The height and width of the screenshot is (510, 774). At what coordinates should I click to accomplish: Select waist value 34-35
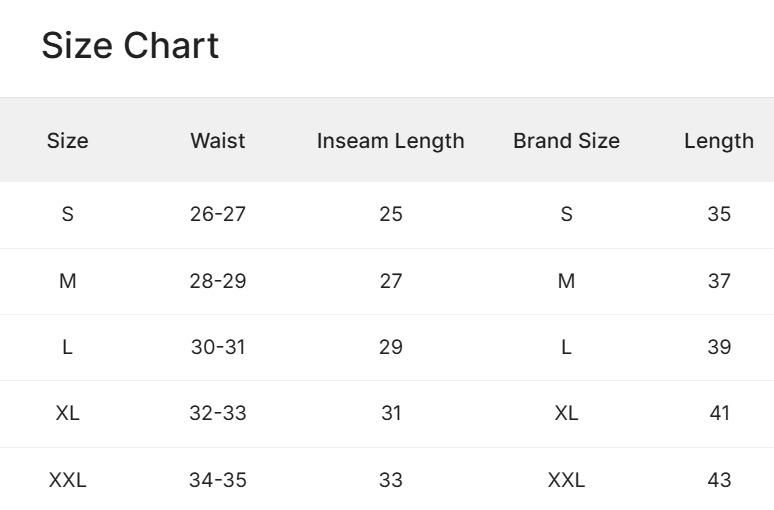[217, 480]
